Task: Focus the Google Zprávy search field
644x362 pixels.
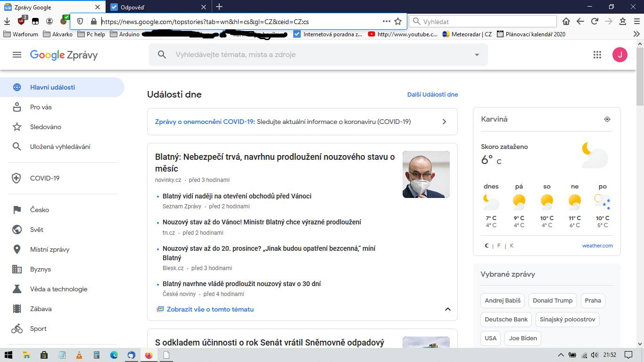Action: (318, 55)
